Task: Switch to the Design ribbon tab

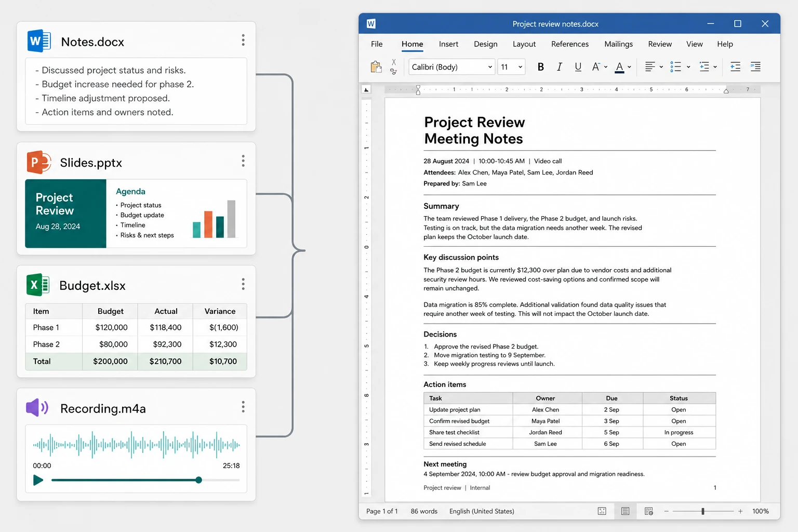Action: (485, 44)
